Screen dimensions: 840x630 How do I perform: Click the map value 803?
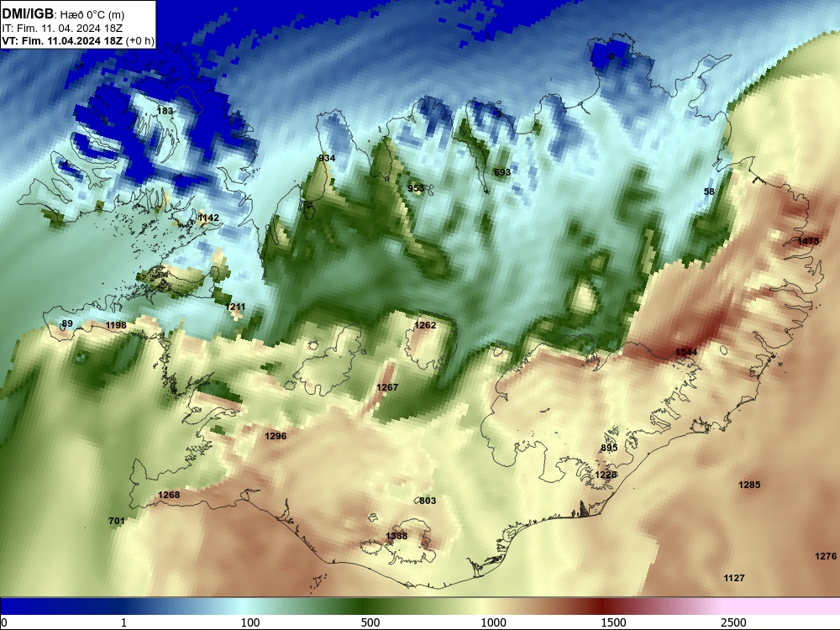428,501
